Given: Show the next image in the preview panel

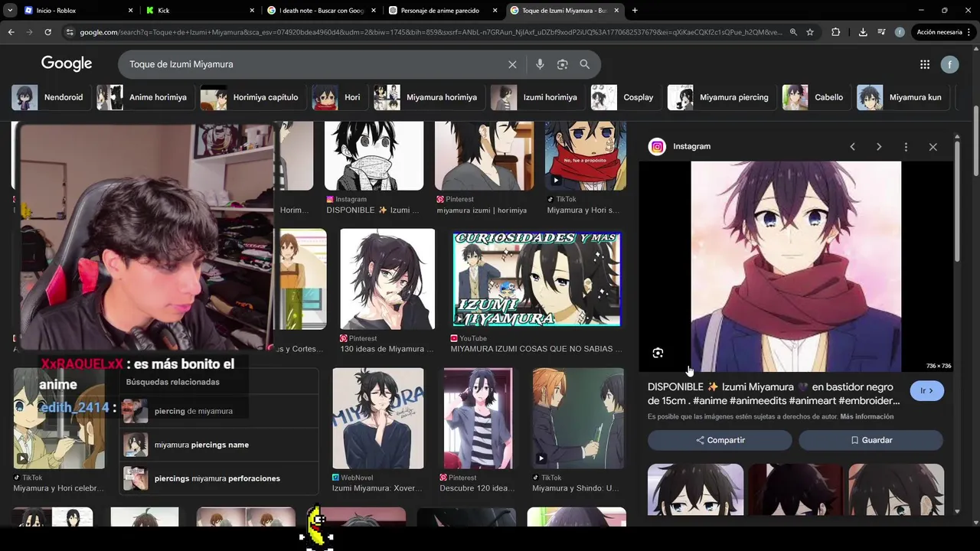Looking at the screenshot, I should [879, 146].
